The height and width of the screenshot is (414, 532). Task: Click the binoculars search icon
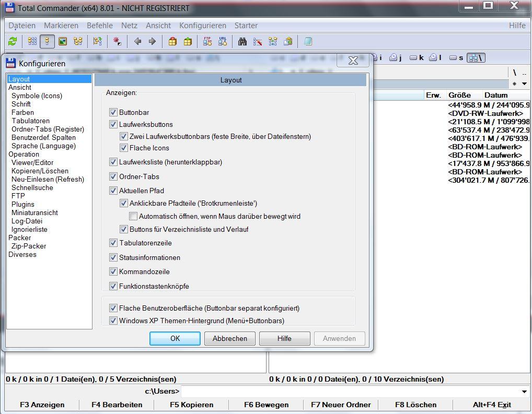pyautogui.click(x=242, y=41)
